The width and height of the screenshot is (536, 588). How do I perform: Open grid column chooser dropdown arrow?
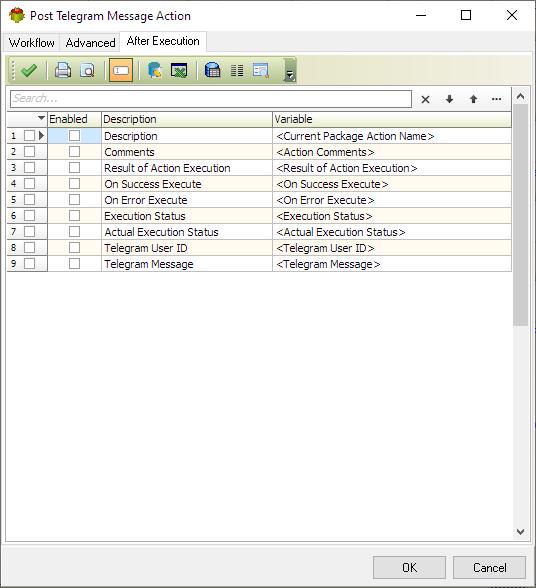41,118
